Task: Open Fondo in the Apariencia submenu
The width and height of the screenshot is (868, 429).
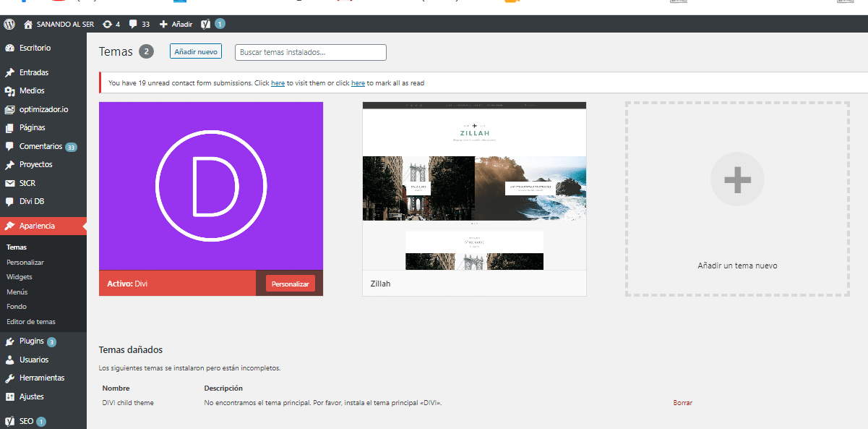Action: [17, 307]
